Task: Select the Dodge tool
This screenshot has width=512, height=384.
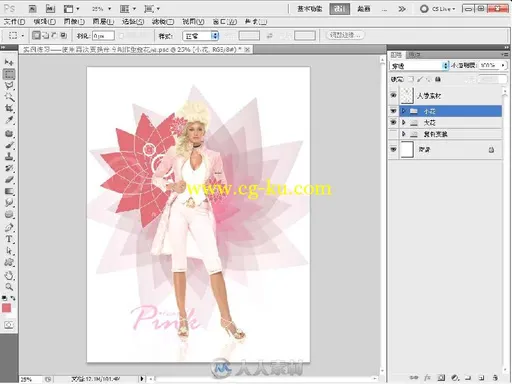Action: click(x=9, y=214)
